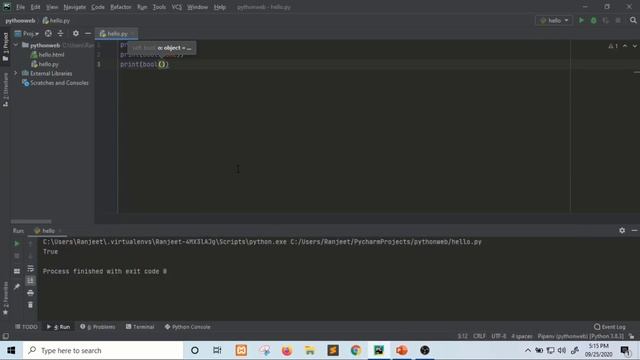Start debugging with the bug icon
Viewport: 640px width, 360px height.
(593, 20)
